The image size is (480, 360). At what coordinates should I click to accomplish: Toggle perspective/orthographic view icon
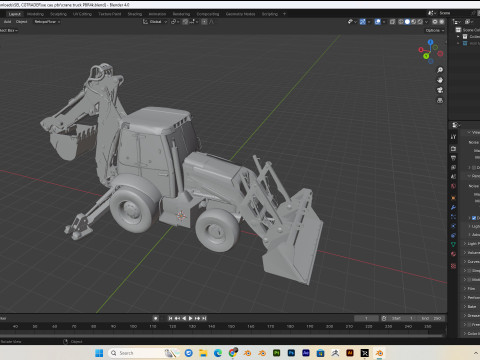[x=440, y=100]
